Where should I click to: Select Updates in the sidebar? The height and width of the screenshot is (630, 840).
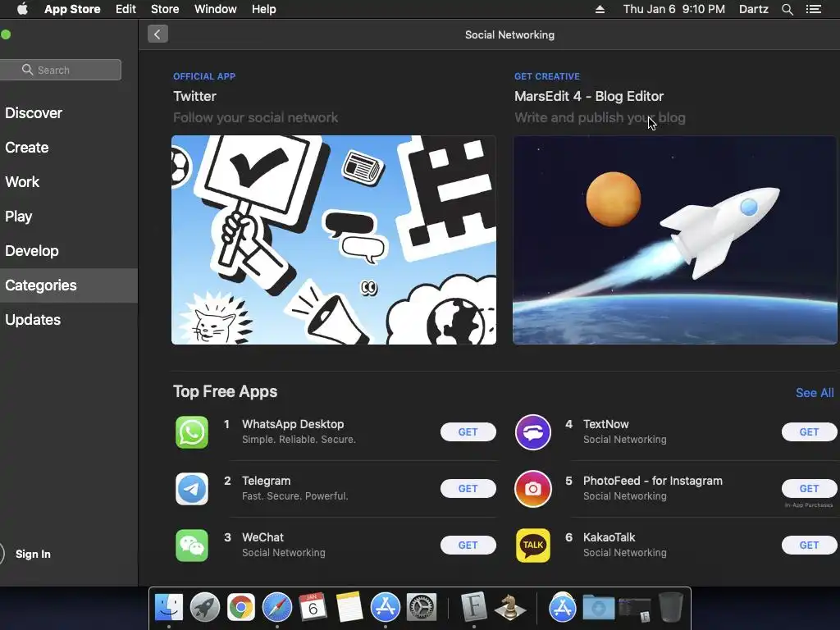click(69, 320)
